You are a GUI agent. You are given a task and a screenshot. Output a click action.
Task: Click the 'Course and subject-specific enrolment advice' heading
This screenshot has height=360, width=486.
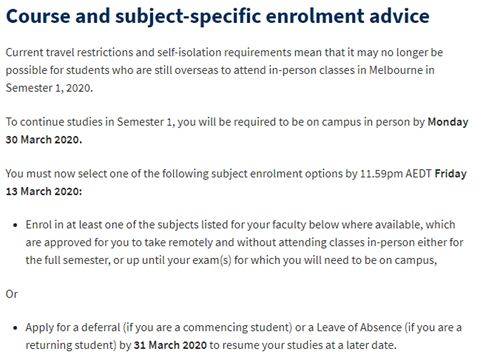[218, 17]
